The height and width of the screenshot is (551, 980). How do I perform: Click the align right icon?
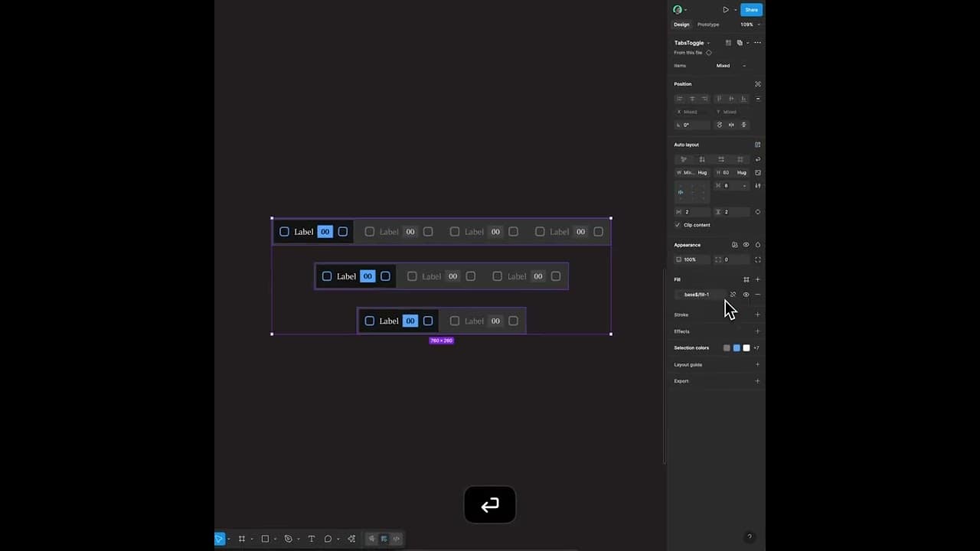(x=704, y=99)
